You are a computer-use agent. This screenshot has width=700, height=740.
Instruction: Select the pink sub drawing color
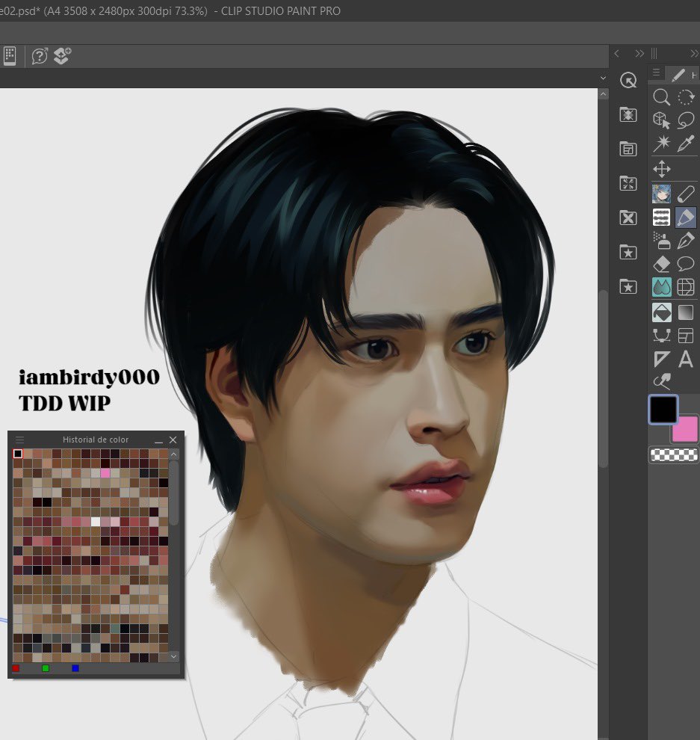687,431
